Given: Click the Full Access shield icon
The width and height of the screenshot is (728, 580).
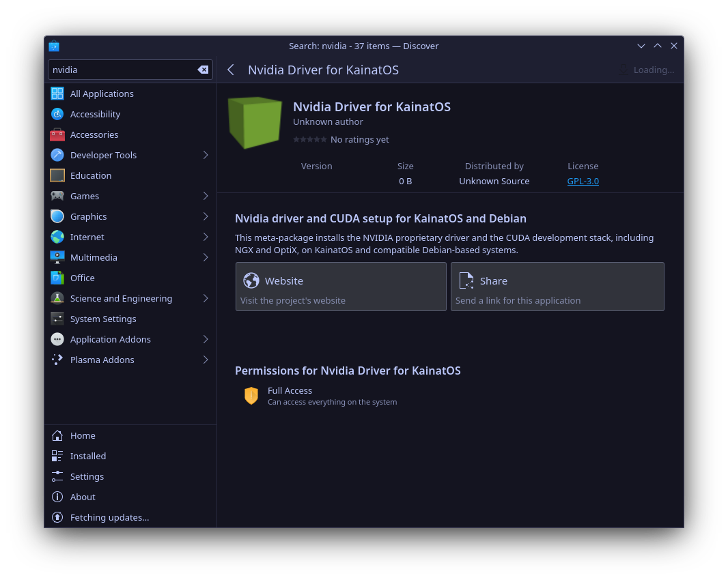Looking at the screenshot, I should click(x=251, y=396).
